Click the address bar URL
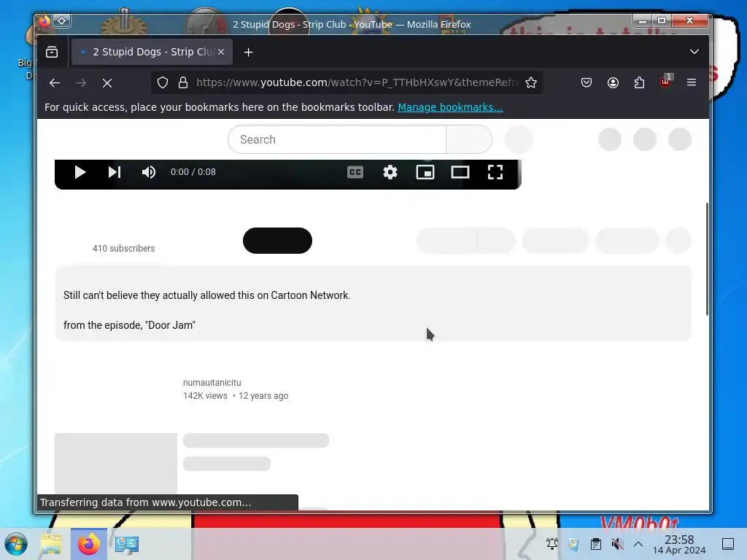The image size is (747, 560). point(356,83)
